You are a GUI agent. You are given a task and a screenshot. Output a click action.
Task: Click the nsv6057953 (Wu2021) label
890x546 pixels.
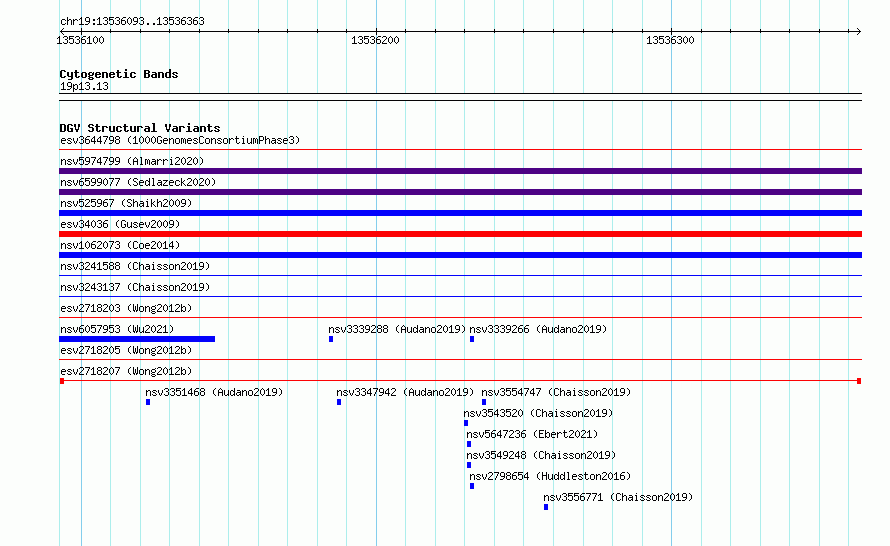pos(117,329)
